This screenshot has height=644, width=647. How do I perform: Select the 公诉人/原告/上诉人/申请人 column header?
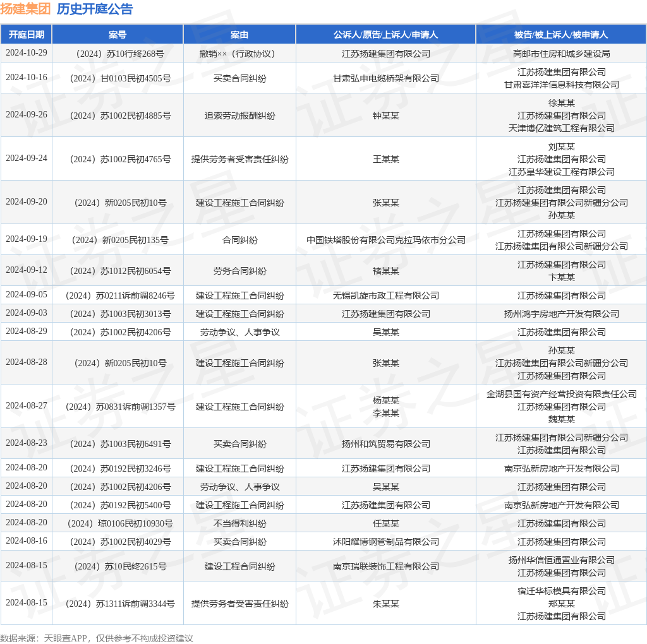pos(386,35)
